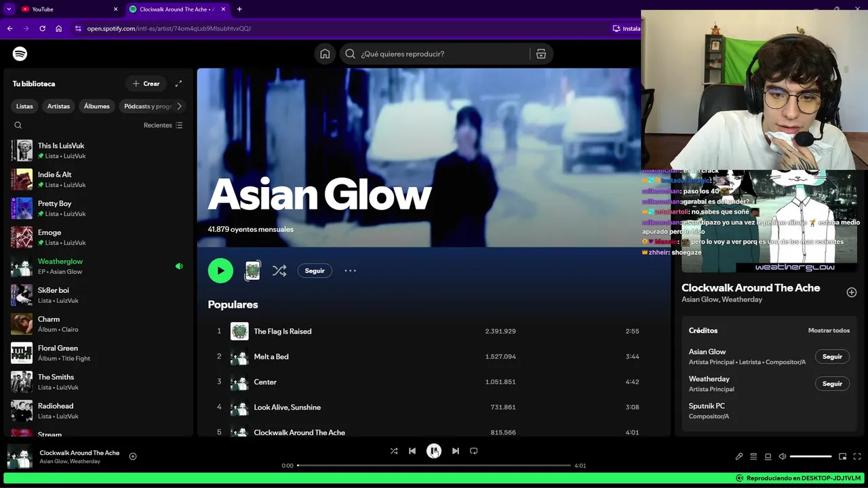
Task: Seek in the playback progress bar
Action: (434, 466)
